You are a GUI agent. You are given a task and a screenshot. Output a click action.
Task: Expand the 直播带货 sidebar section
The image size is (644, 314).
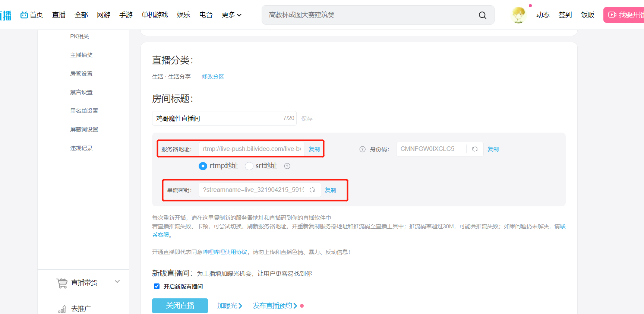(117, 282)
